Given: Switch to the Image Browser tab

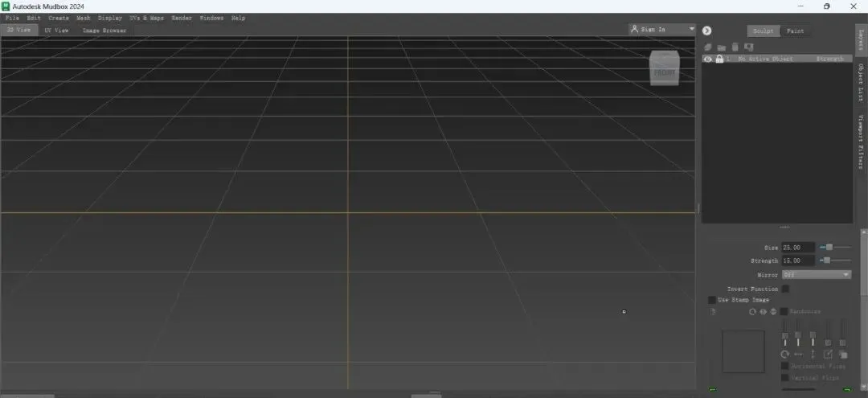Looking at the screenshot, I should (104, 31).
